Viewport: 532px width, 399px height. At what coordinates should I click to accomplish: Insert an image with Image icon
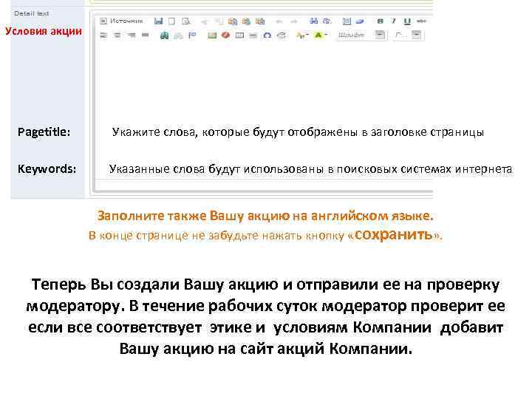pos(212,35)
